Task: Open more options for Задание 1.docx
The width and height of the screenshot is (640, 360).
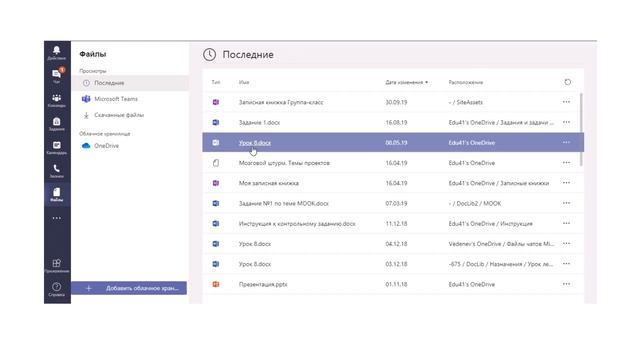Action: point(566,122)
